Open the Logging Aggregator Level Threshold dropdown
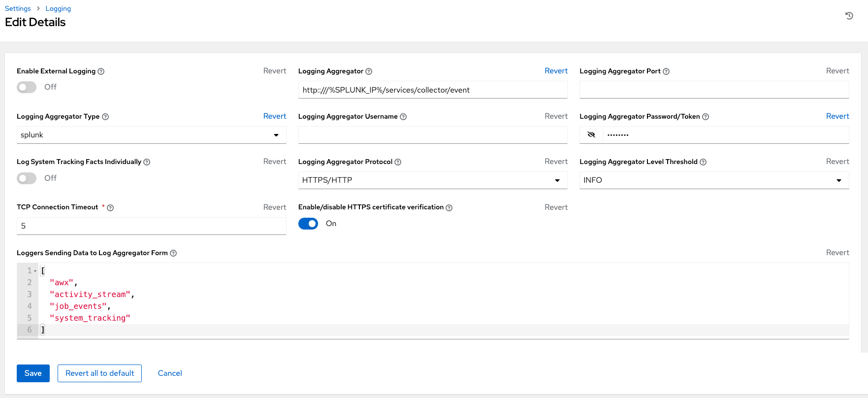Image resolution: width=868 pixels, height=398 pixels. tap(714, 180)
